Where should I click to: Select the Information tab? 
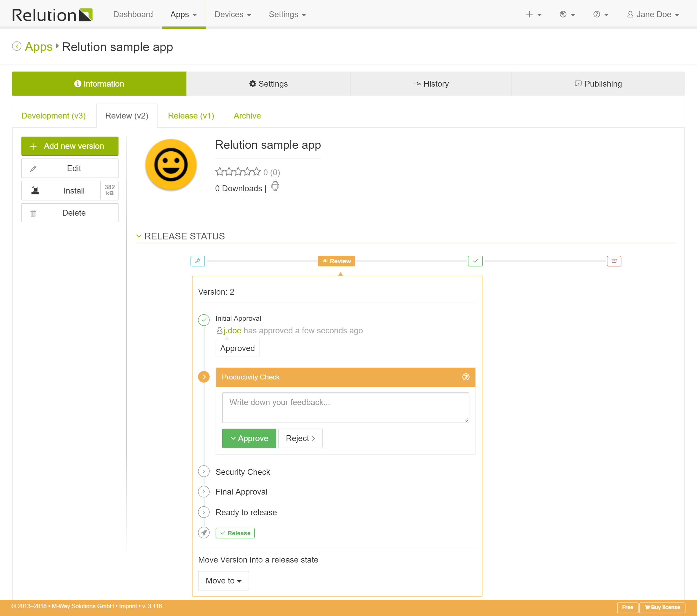99,84
